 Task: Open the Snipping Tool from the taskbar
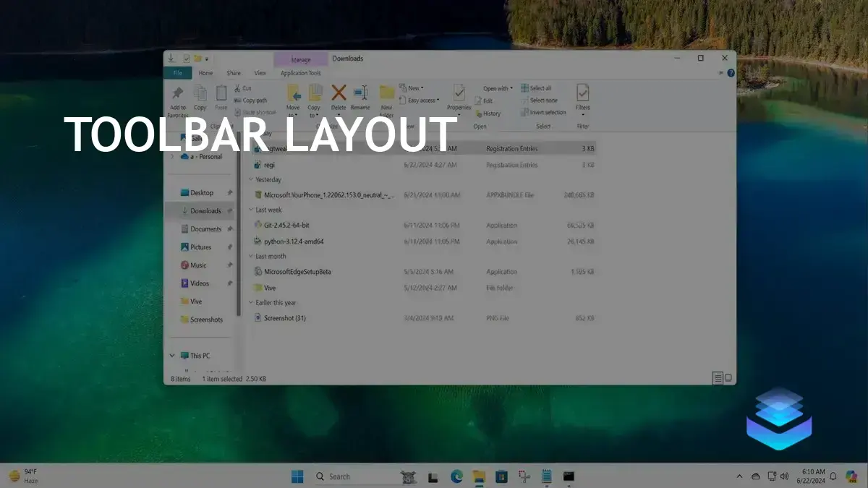522,476
